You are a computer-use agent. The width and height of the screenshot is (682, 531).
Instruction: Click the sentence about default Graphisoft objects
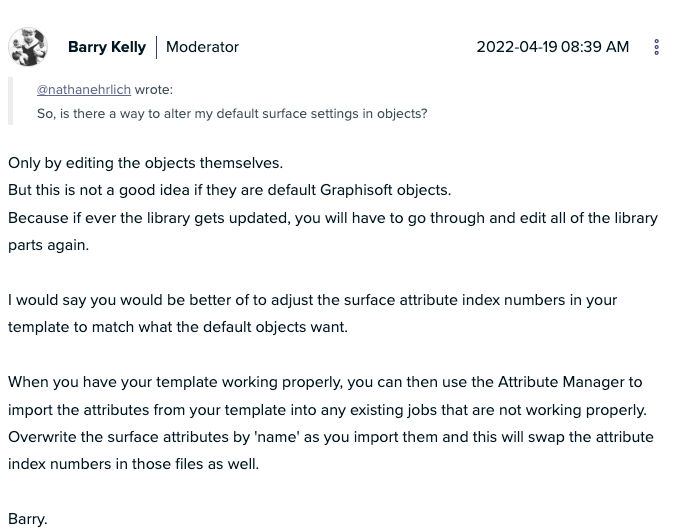click(229, 190)
